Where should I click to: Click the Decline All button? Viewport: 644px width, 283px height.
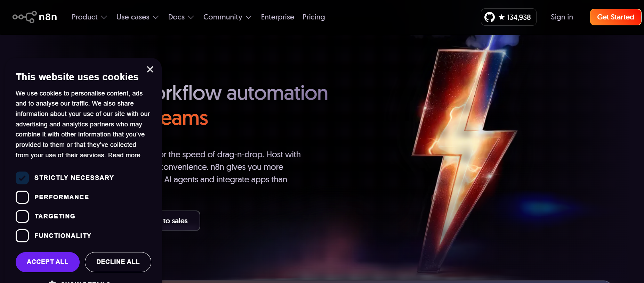[118, 262]
